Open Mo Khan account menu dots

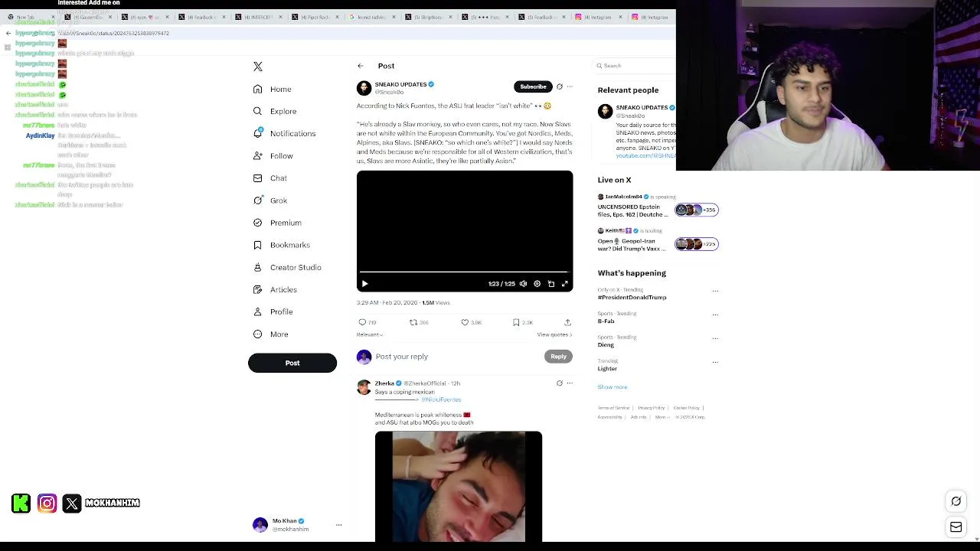click(338, 525)
